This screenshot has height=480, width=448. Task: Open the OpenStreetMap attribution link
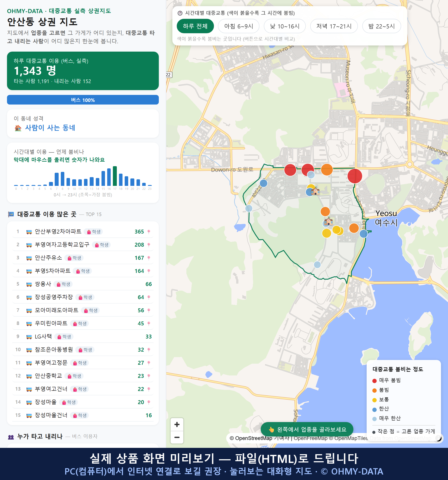(251, 438)
